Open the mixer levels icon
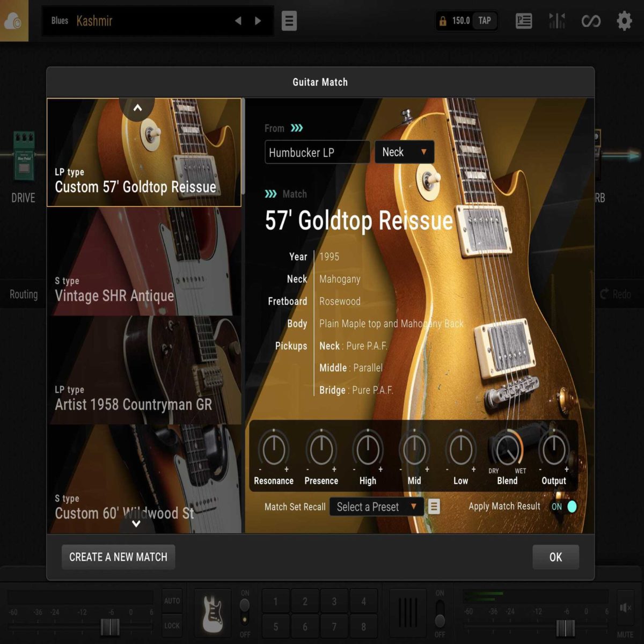The width and height of the screenshot is (644, 644). point(557,21)
